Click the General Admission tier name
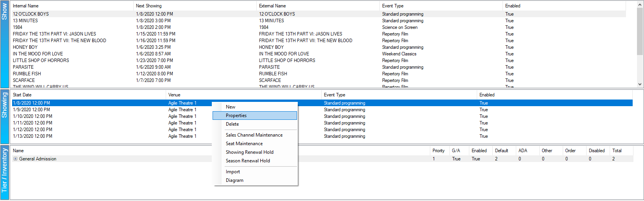Image resolution: width=644 pixels, height=201 pixels. tap(38, 159)
